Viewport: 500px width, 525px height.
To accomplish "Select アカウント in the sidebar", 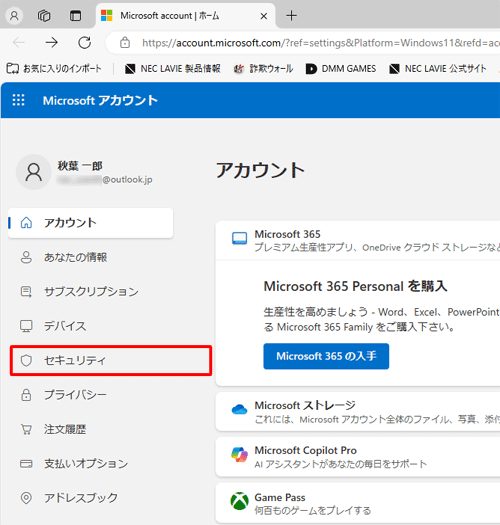I will coord(90,223).
